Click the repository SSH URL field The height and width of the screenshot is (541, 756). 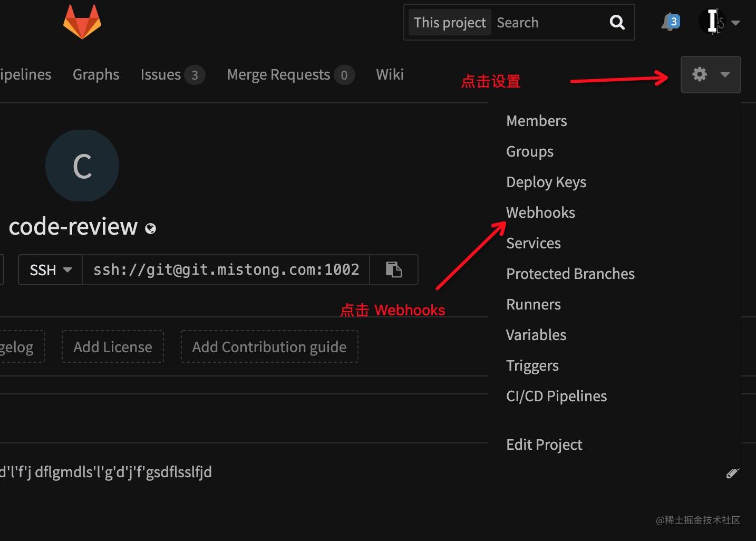[x=226, y=269]
